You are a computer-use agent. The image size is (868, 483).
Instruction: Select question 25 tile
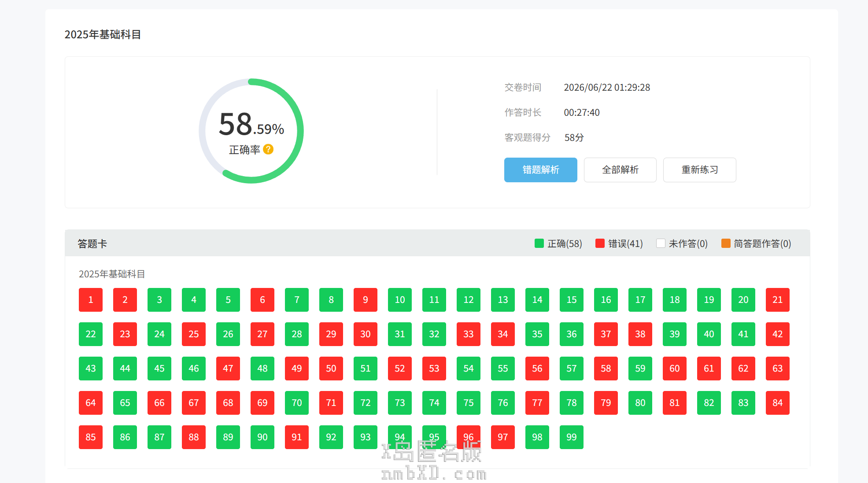click(194, 334)
